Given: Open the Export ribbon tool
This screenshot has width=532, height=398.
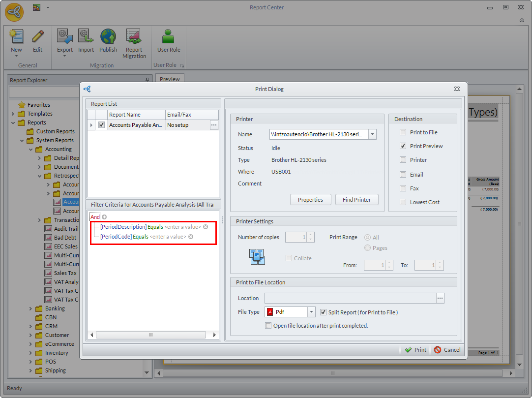Looking at the screenshot, I should [64, 37].
